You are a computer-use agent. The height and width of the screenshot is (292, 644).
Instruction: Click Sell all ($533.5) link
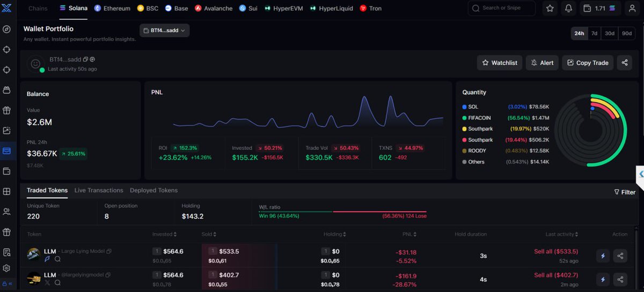(556, 251)
